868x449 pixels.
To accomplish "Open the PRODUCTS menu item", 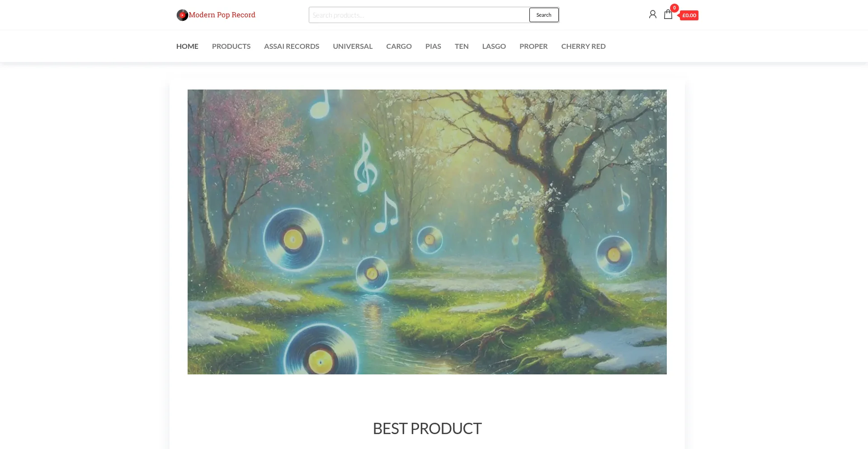I will pos(231,46).
